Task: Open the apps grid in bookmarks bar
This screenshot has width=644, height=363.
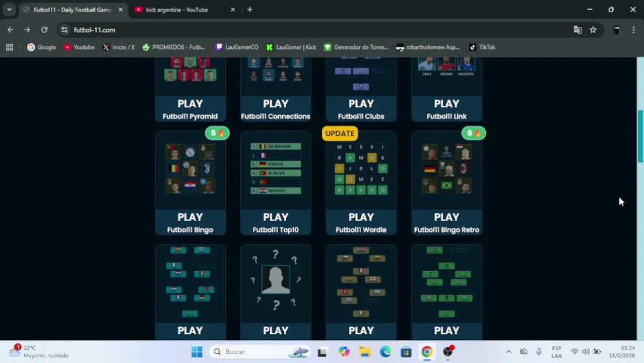Action: coord(9,47)
